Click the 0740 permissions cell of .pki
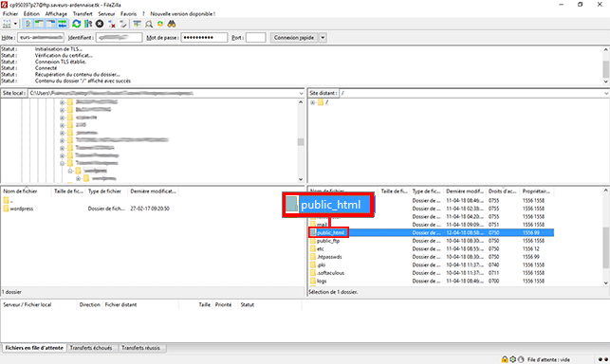The height and width of the screenshot is (364, 610). (494, 265)
